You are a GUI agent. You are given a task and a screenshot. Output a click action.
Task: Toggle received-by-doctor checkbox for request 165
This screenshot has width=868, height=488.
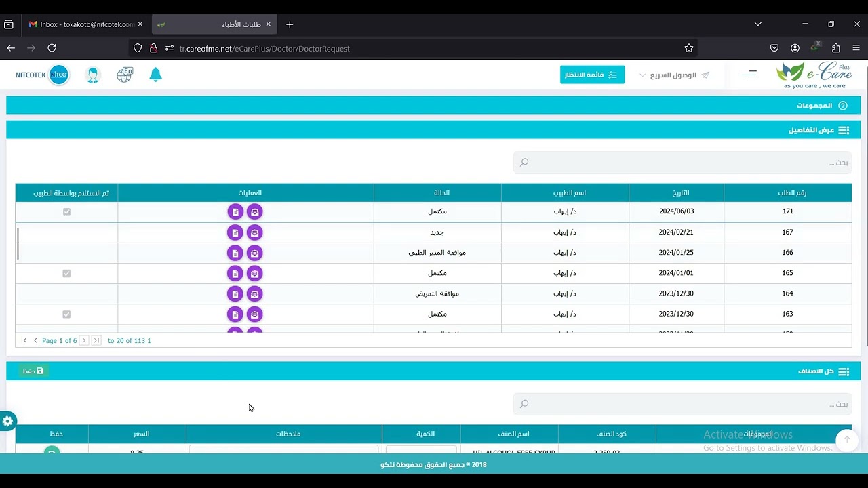[x=66, y=273]
